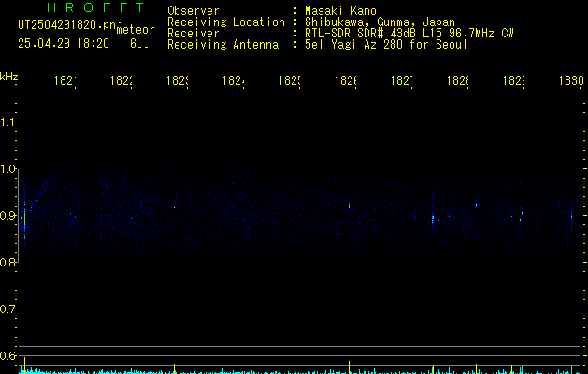Click the "Receiver" field label
The height and width of the screenshot is (374, 588).
(x=194, y=34)
